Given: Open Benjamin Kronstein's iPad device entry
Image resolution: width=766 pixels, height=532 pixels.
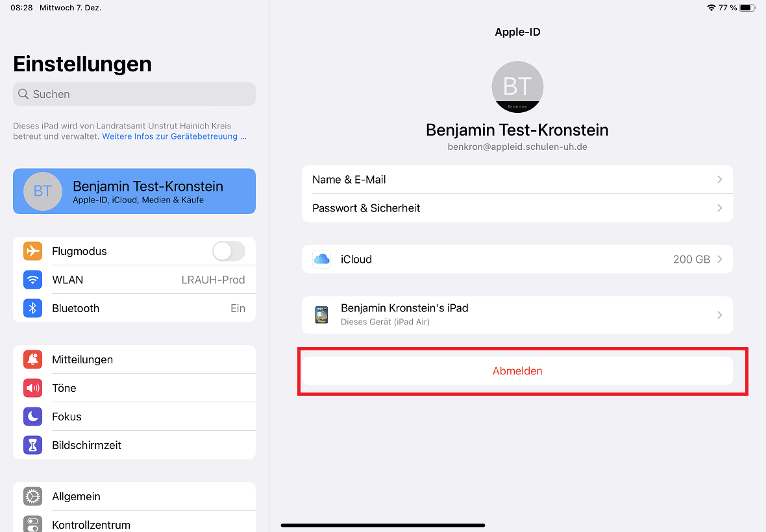Looking at the screenshot, I should (x=517, y=315).
